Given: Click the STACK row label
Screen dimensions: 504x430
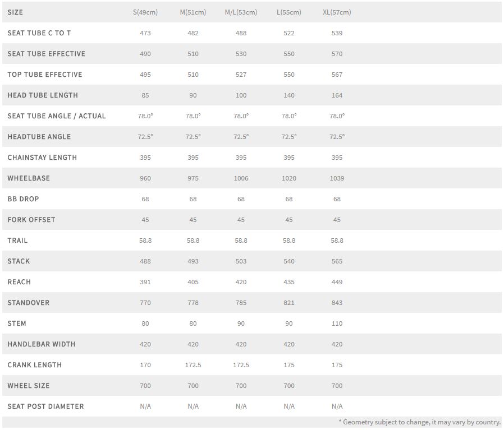Looking at the screenshot, I should click(19, 261).
